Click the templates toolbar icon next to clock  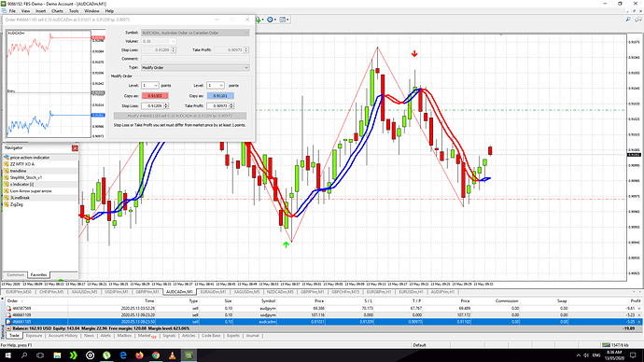click(x=283, y=20)
